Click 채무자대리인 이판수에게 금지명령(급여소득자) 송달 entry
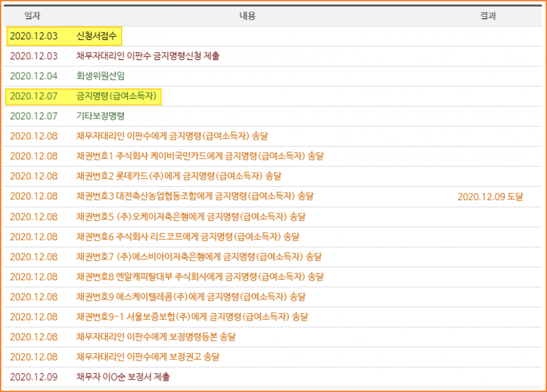Image resolution: width=547 pixels, height=392 pixels. point(172,136)
